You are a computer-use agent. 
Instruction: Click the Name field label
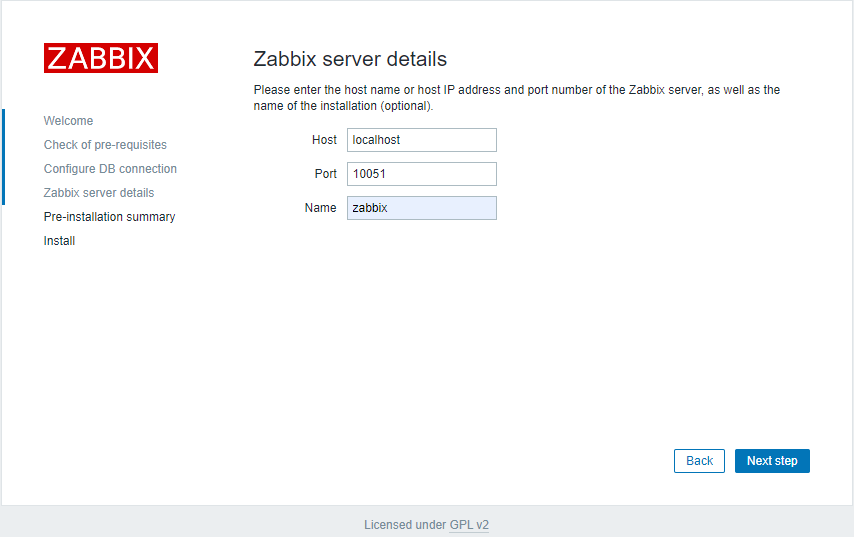click(x=320, y=208)
